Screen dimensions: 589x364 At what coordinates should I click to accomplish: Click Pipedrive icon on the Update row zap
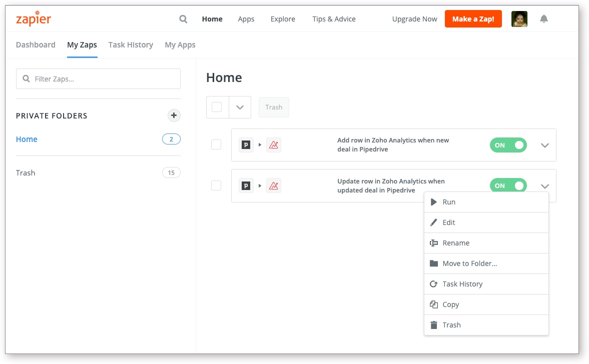point(246,186)
